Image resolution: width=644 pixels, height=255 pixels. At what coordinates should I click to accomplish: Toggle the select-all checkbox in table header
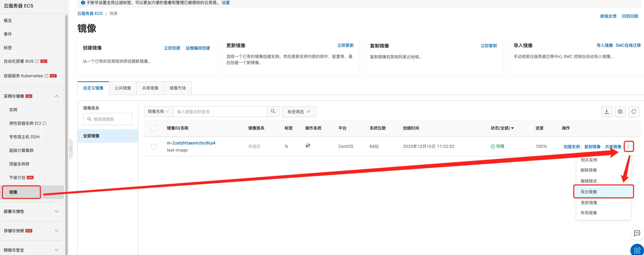154,128
